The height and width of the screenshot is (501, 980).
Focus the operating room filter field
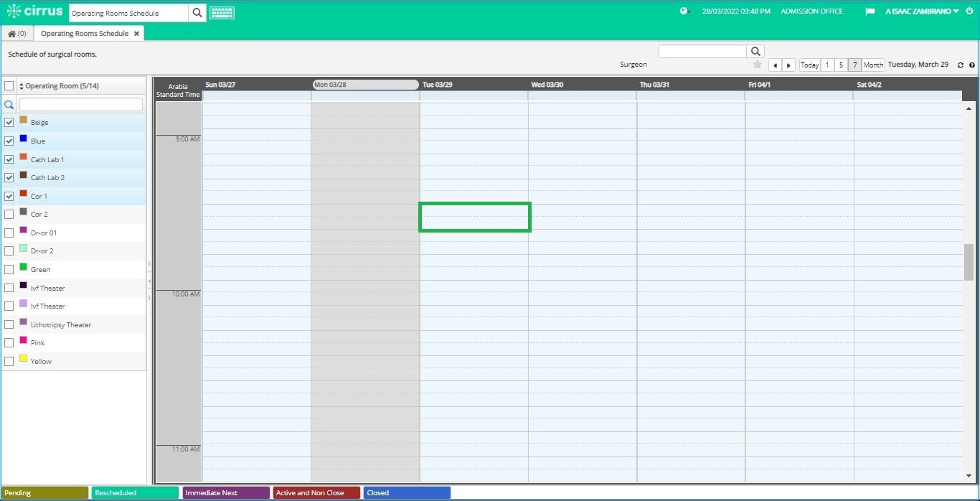tap(80, 105)
